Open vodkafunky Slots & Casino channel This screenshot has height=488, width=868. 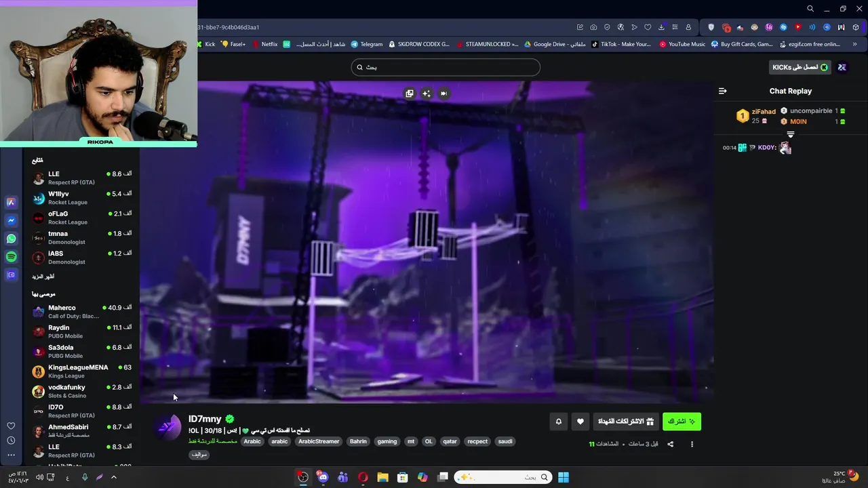point(81,391)
